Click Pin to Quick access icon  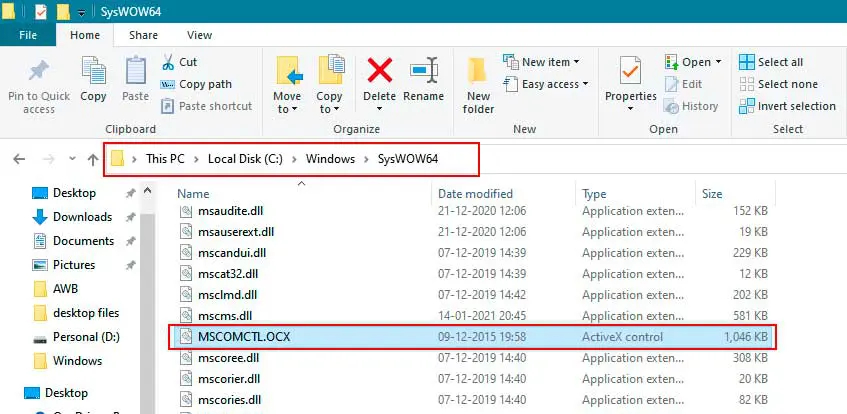[38, 71]
